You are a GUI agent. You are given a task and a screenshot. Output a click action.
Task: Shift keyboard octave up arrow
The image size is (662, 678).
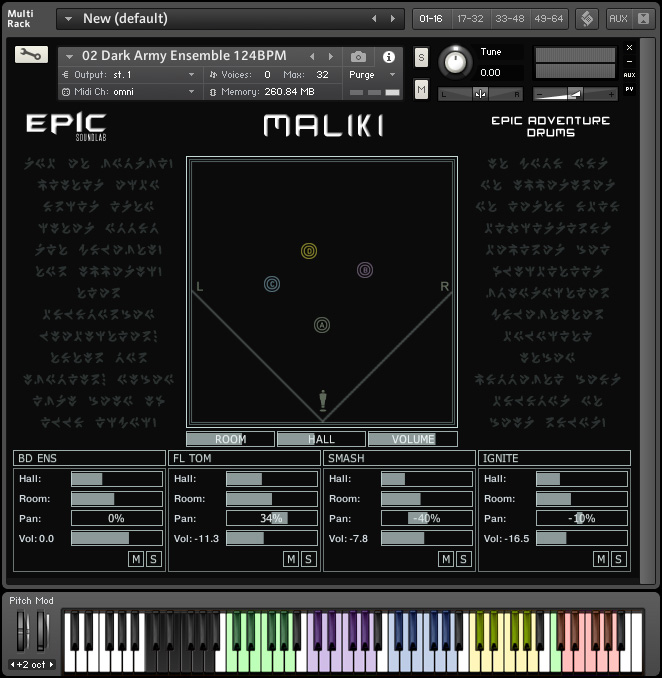51,664
